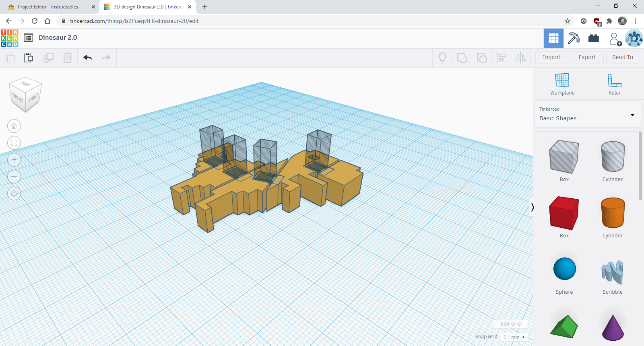The width and height of the screenshot is (644, 346).
Task: Click the view cube Top face
Action: tap(26, 84)
